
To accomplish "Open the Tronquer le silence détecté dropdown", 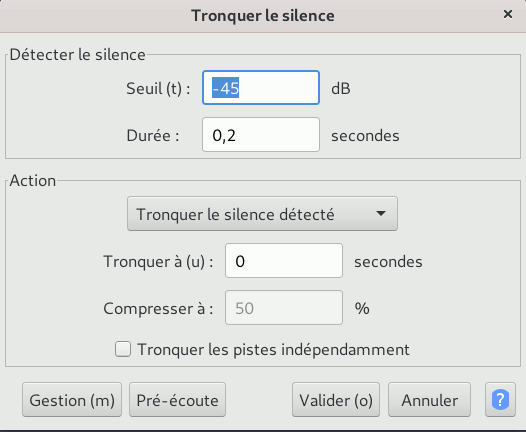I will (x=262, y=214).
